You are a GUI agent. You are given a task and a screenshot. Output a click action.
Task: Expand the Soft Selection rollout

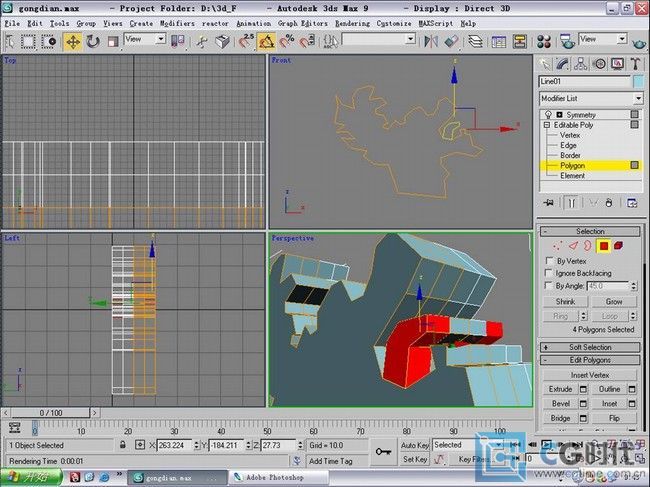click(590, 347)
